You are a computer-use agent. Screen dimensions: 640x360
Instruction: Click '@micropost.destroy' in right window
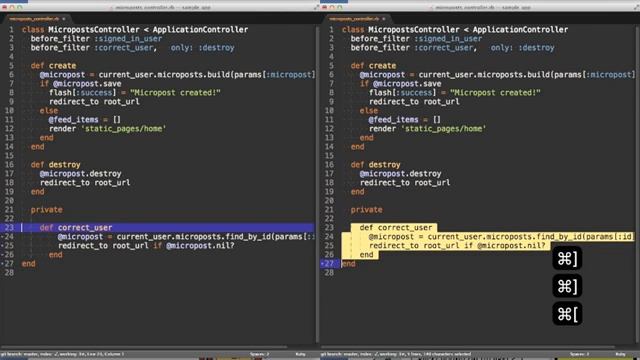400,174
